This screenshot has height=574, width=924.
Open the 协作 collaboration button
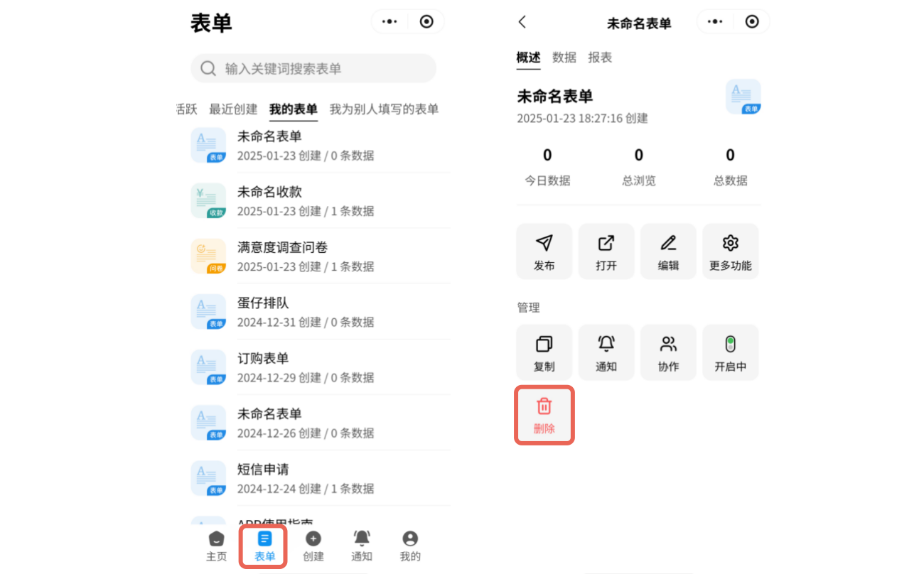[668, 352]
